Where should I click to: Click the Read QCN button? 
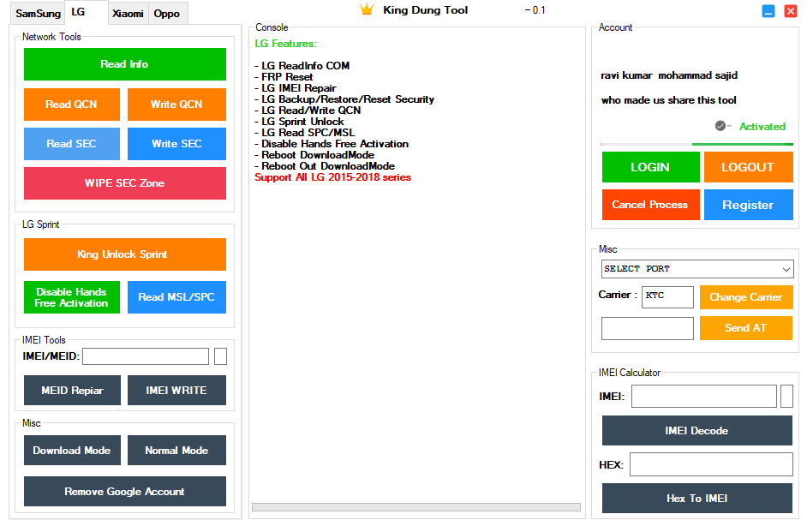(x=72, y=105)
